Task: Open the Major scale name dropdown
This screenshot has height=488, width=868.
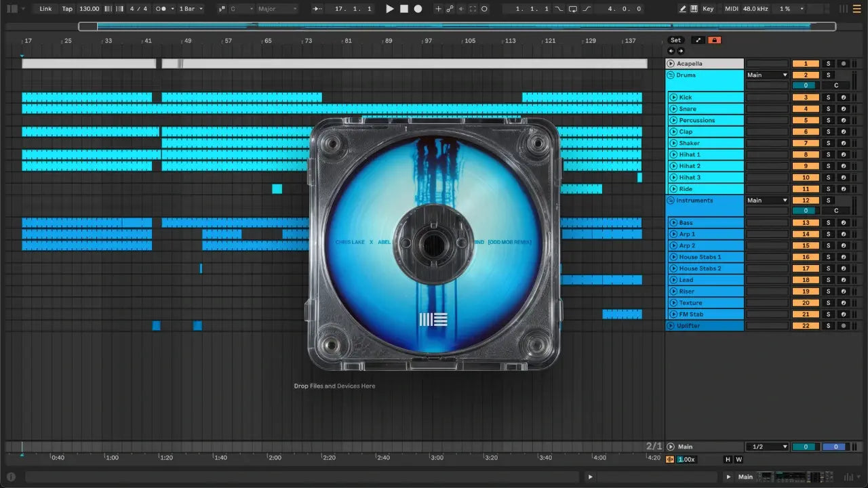Action: tap(277, 9)
